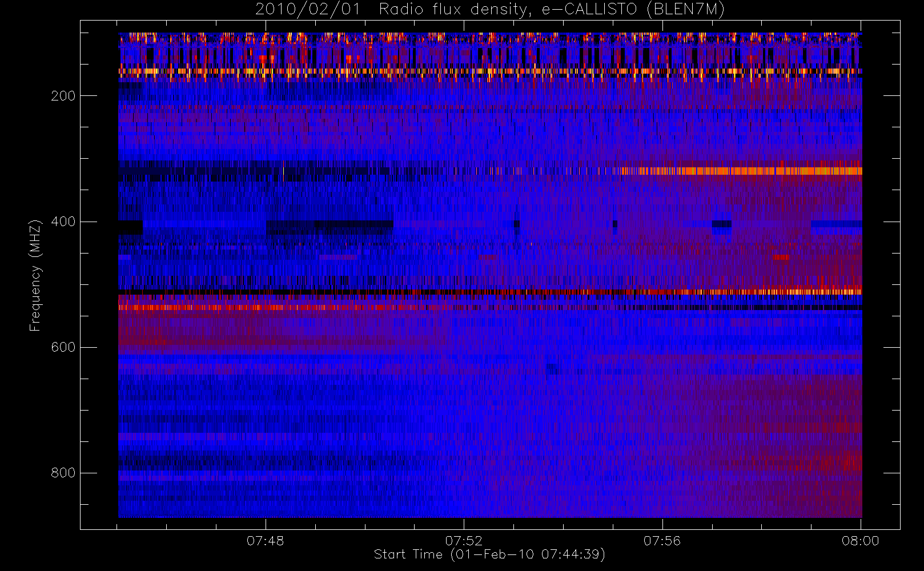Click the plot title mentioning e-CALLISTO (BLEN7M)
This screenshot has width=924, height=571.
point(490,10)
